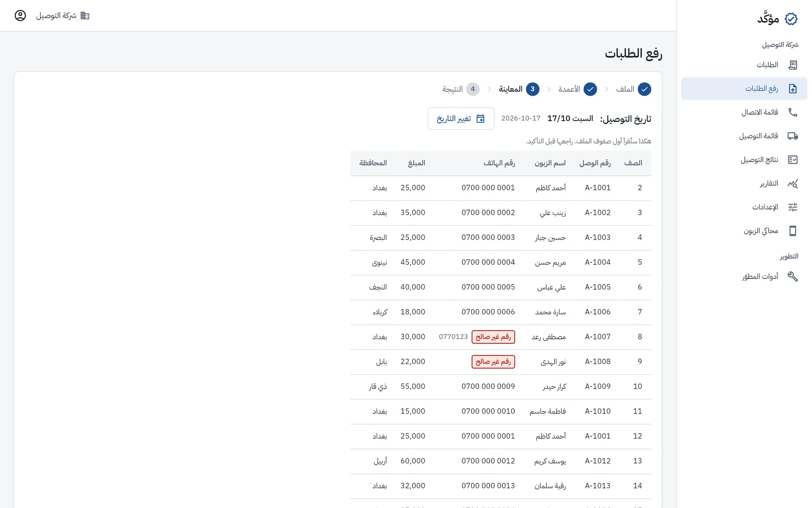Click the invalid phone value 0770123
This screenshot has height=508, width=812.
click(x=453, y=337)
